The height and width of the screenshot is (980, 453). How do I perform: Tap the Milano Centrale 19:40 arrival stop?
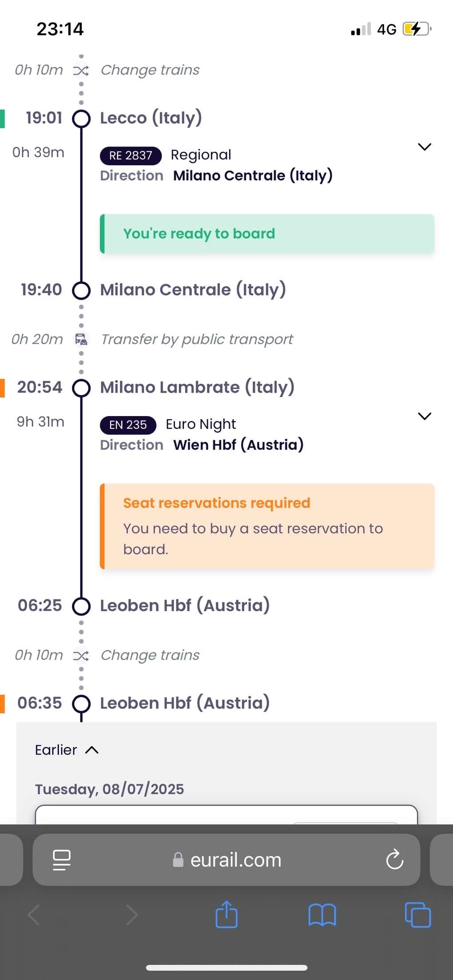pos(192,290)
